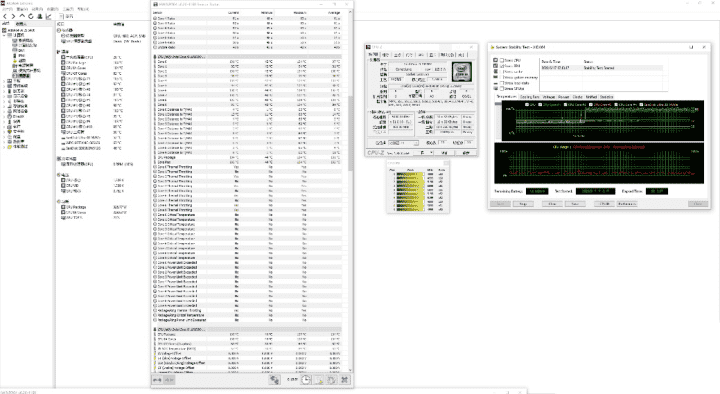The width and height of the screenshot is (720, 394).
Task: Switch to Statistics tab in stability test
Action: click(607, 97)
